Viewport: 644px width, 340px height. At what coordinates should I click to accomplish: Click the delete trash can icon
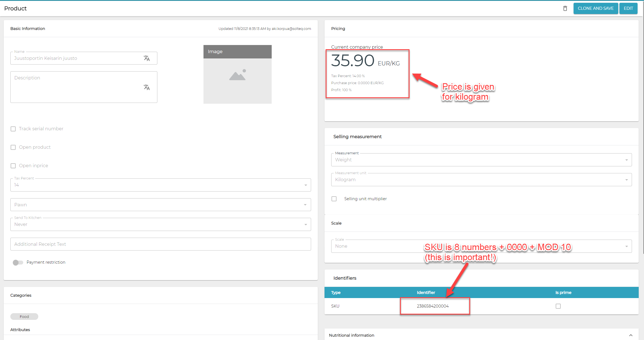[565, 8]
